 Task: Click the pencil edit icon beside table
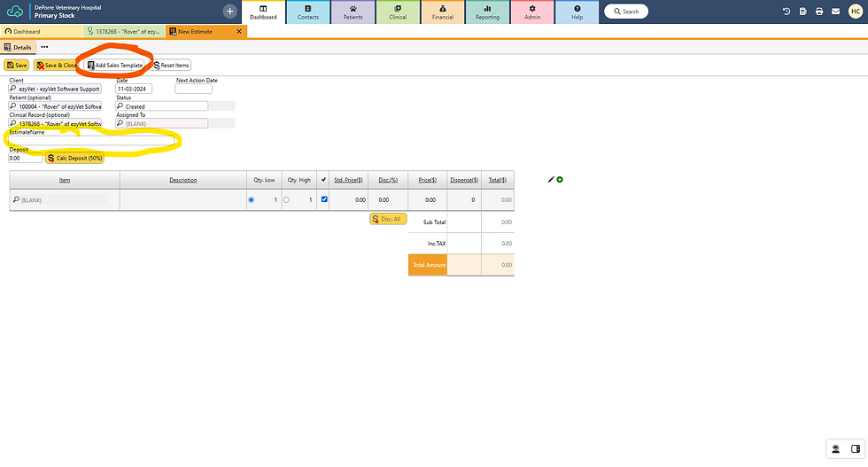pyautogui.click(x=551, y=180)
